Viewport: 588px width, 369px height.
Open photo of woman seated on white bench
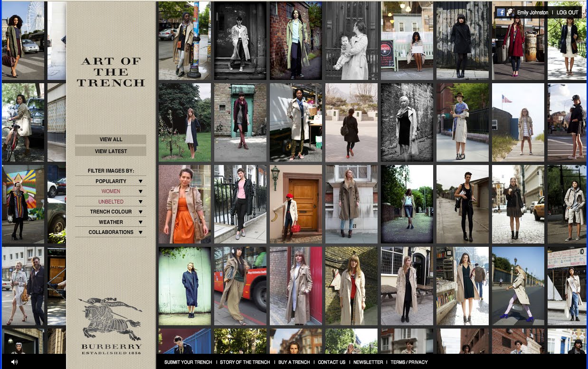coord(407,40)
